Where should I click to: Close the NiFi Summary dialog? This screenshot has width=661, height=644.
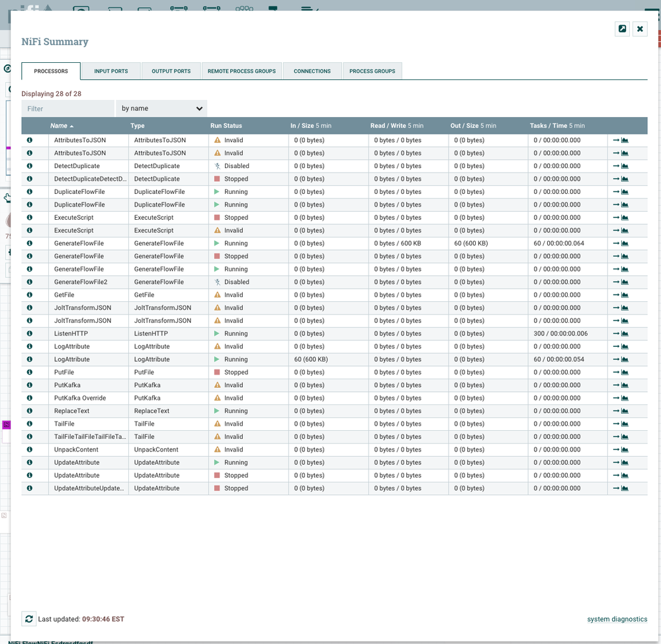tap(640, 28)
